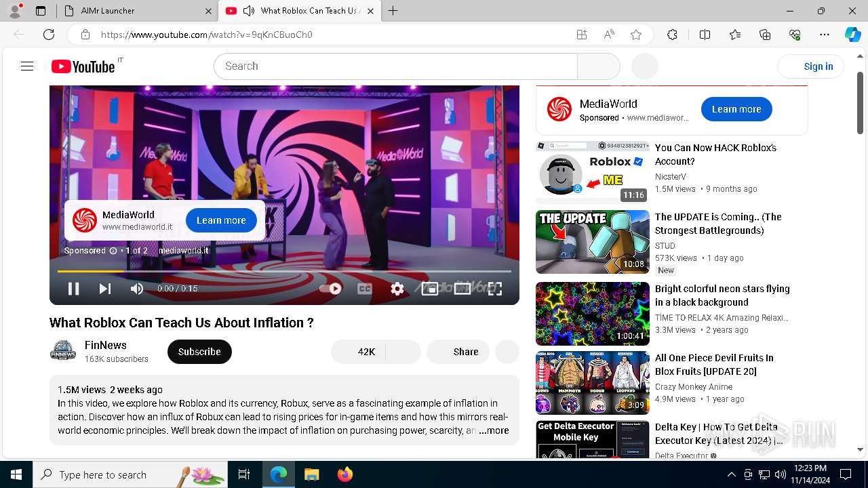The image size is (868, 488).
Task: Launch Firefox from taskbar
Action: tap(344, 474)
